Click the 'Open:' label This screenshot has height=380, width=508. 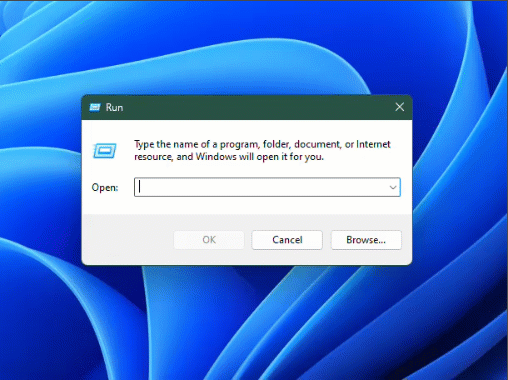[x=105, y=187]
